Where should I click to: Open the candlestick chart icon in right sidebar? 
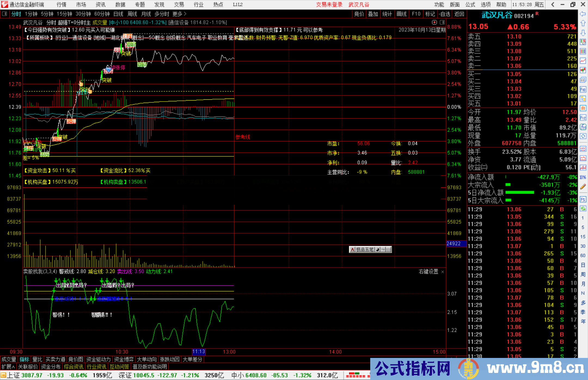pyautogui.click(x=583, y=70)
